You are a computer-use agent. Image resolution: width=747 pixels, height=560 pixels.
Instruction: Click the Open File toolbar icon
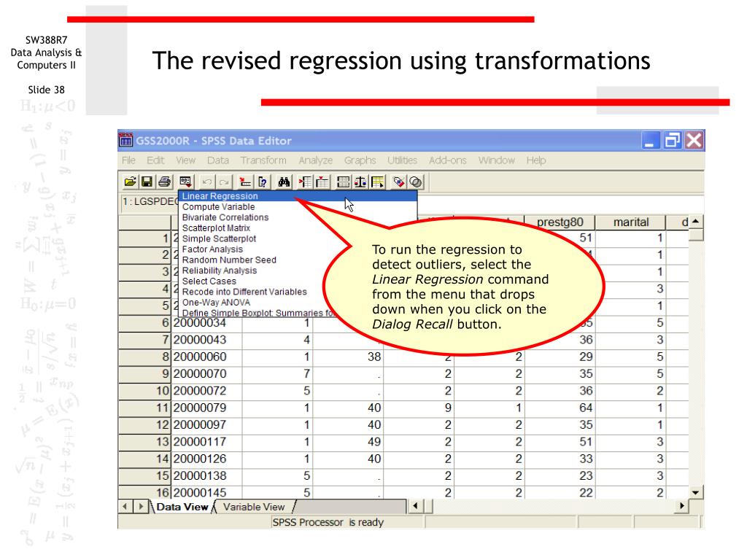pyautogui.click(x=130, y=182)
